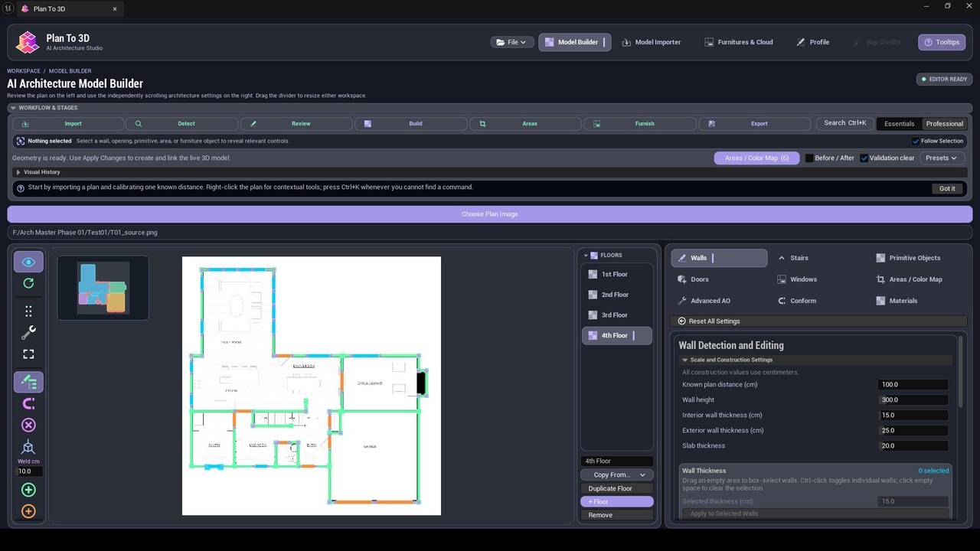Toggle the pink magnet snap icon
The width and height of the screenshot is (980, 551).
tap(28, 403)
